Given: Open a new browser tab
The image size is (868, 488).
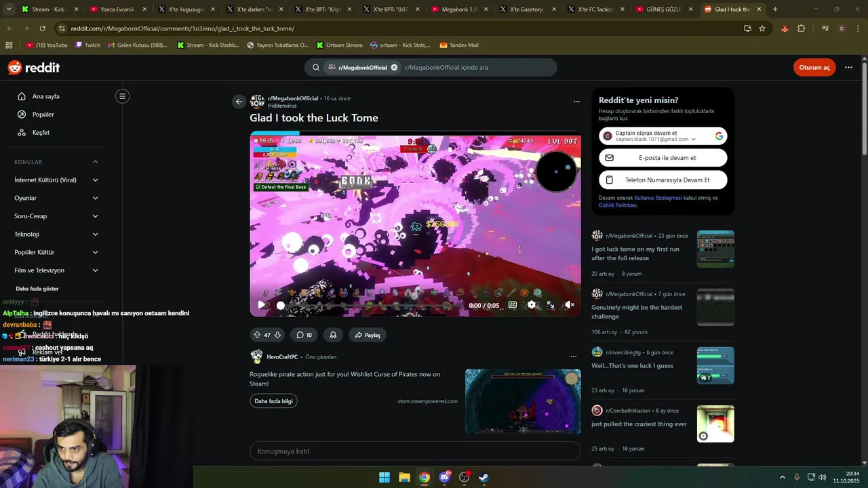Looking at the screenshot, I should (x=775, y=9).
